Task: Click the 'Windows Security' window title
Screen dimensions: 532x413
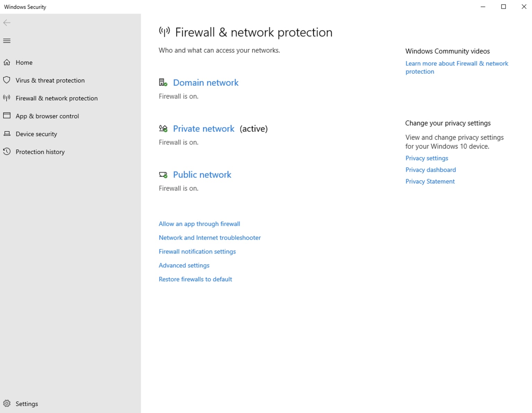Action: pyautogui.click(x=25, y=7)
